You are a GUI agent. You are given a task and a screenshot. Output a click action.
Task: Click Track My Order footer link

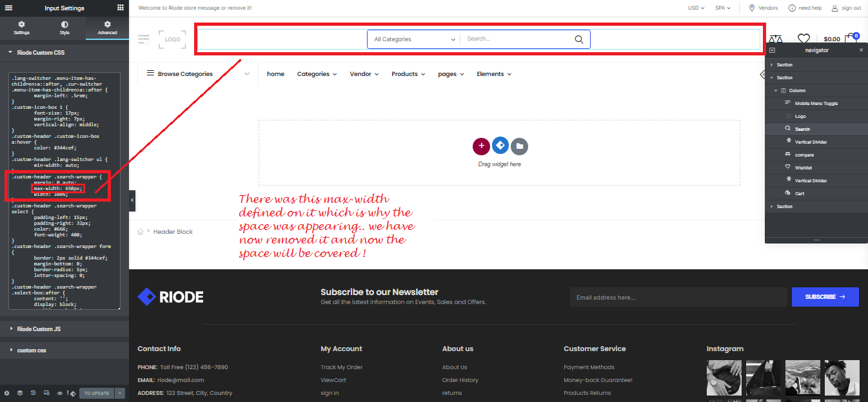342,367
